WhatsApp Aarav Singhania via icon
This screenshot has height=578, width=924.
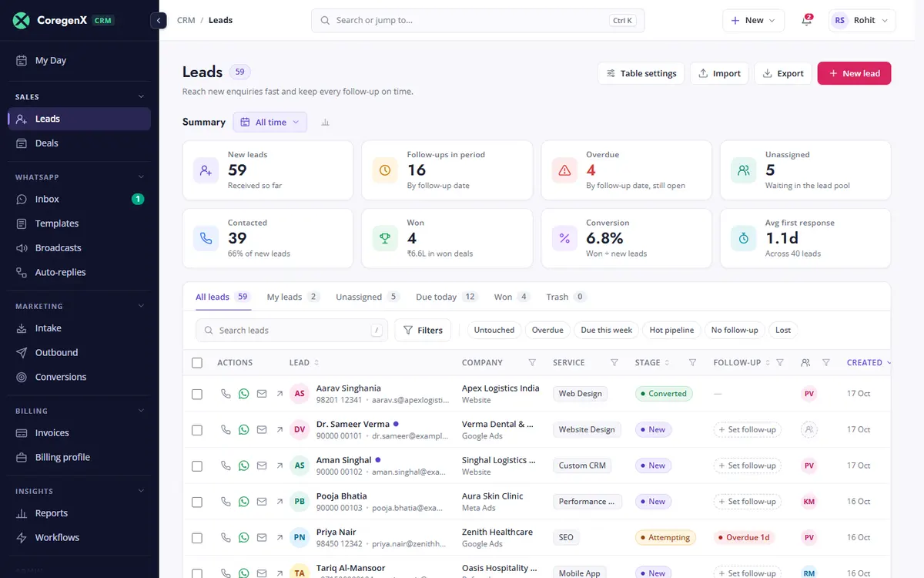243,394
